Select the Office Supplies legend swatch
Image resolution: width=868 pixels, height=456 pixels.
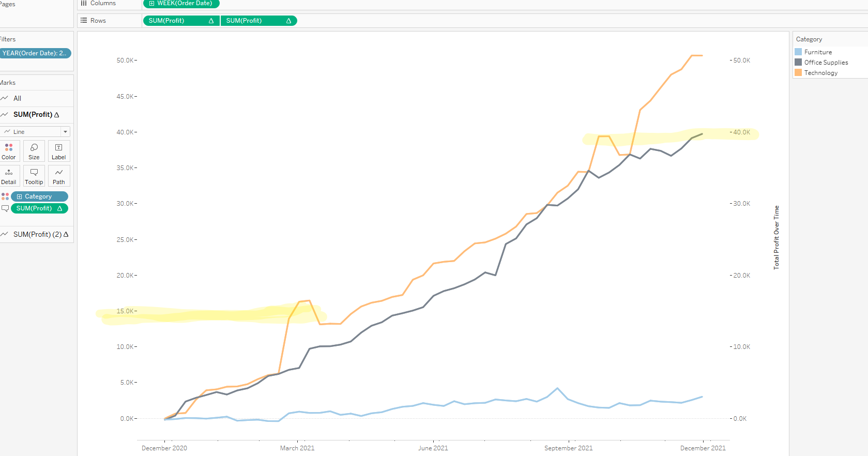(798, 63)
